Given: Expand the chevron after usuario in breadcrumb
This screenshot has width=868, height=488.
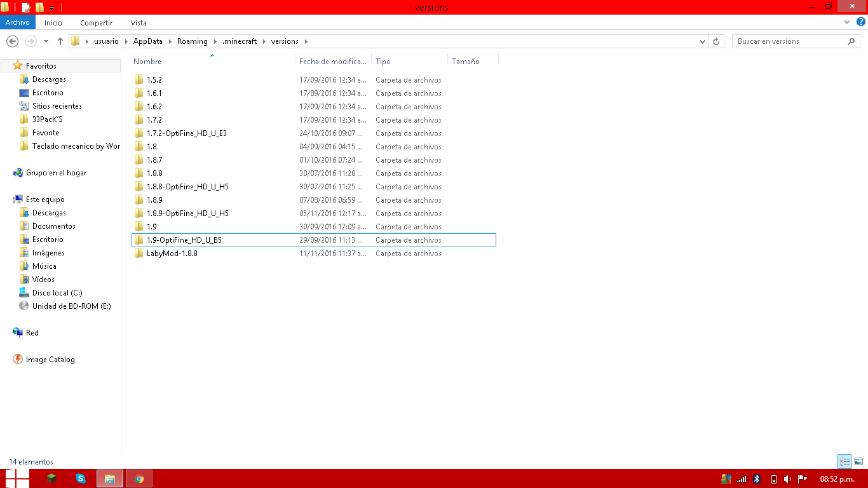Looking at the screenshot, I should point(126,41).
